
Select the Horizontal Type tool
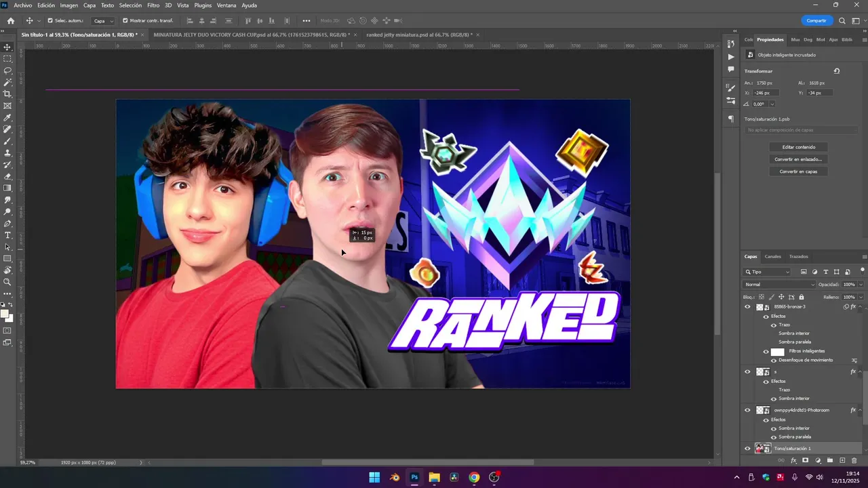click(7, 235)
